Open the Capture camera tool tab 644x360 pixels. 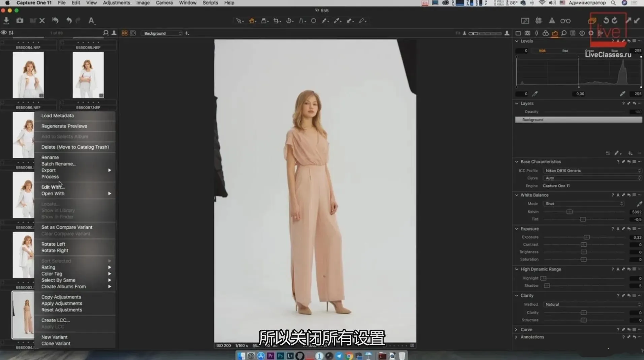527,33
